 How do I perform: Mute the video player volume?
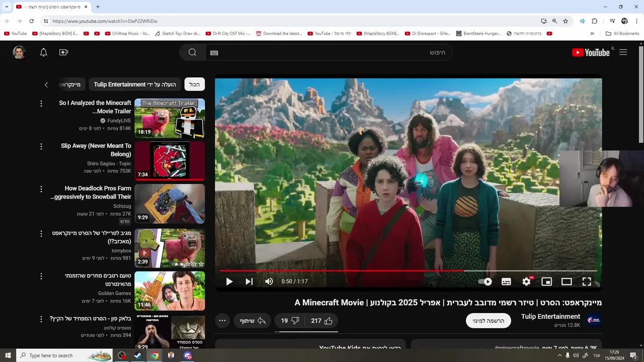point(269,282)
